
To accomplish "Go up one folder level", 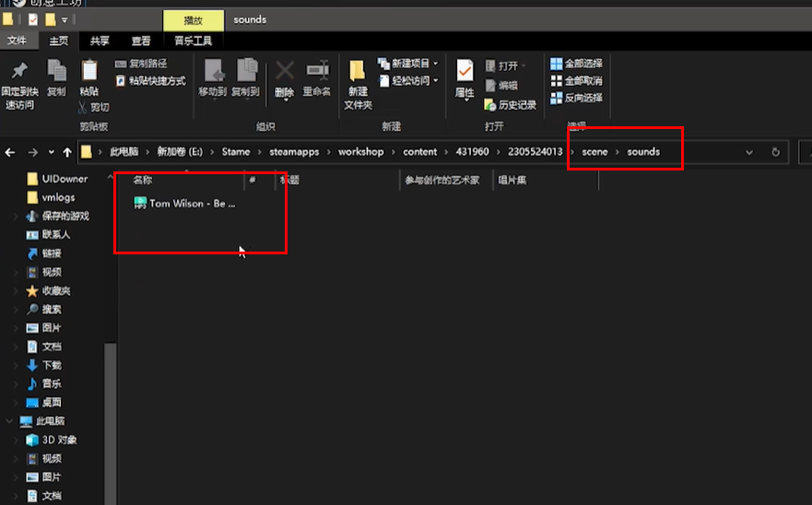I will click(x=67, y=152).
